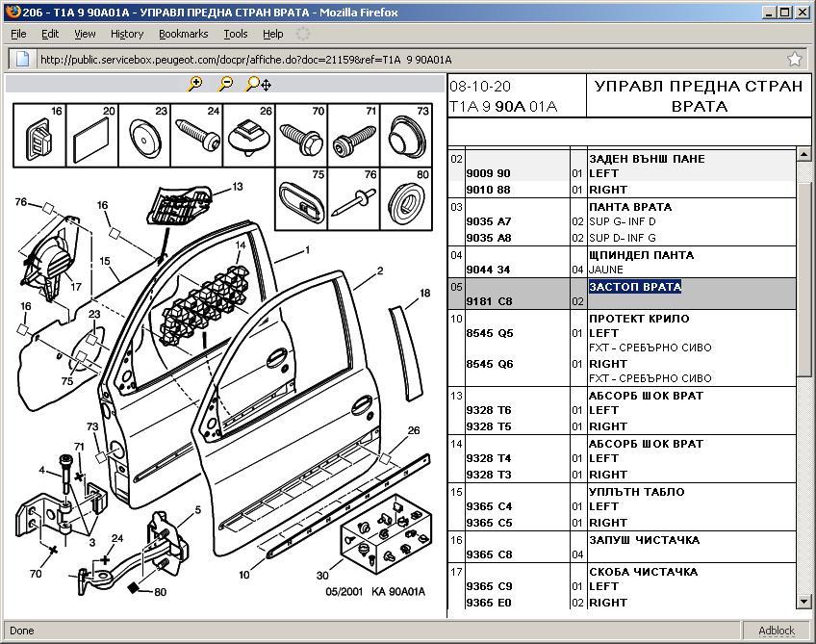Click the diagram reference code T1A 9 90A 01A
The height and width of the screenshot is (644, 816).
[x=503, y=107]
